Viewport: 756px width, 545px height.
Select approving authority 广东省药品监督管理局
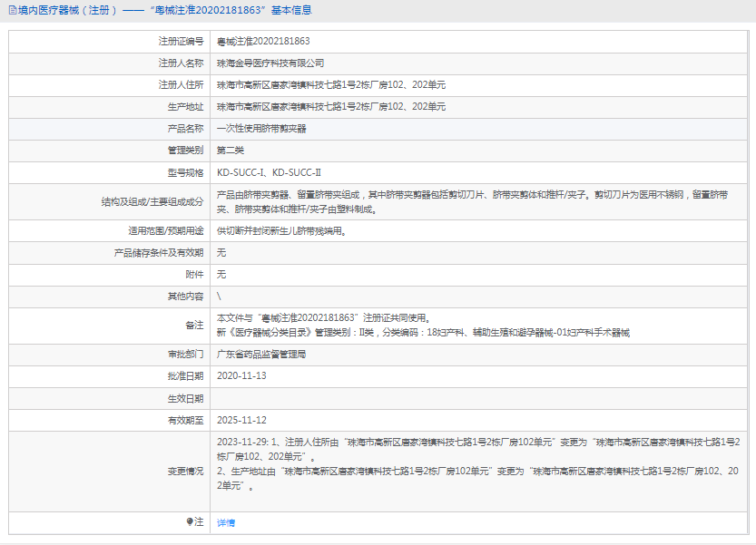pos(261,355)
